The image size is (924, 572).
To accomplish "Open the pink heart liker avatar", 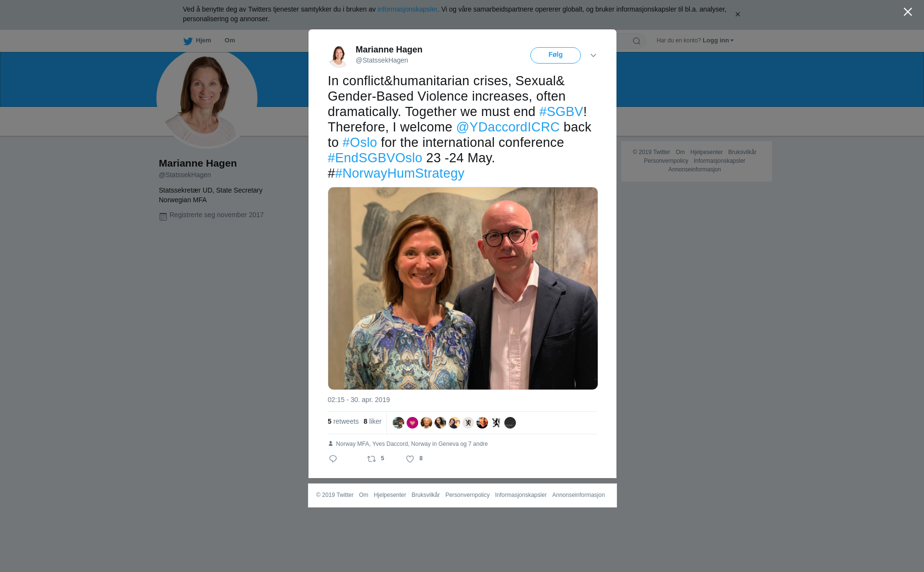I will point(412,423).
